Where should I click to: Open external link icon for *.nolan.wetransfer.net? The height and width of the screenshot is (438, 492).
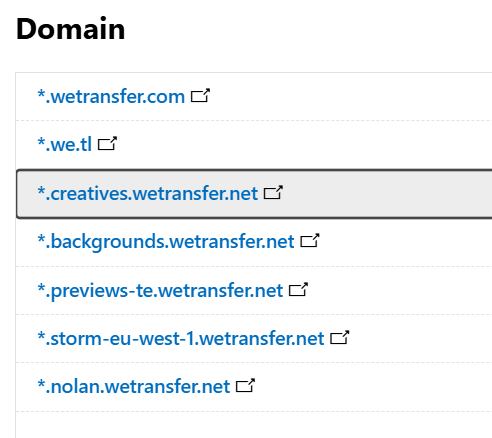(x=245, y=386)
